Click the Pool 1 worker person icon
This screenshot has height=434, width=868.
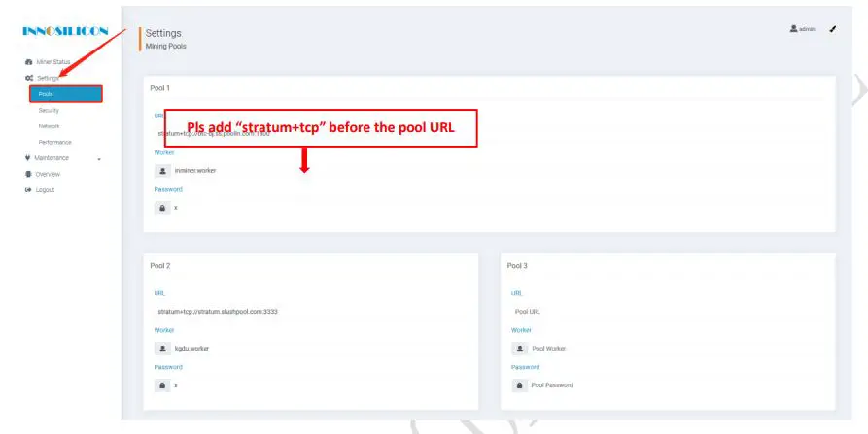tap(162, 171)
